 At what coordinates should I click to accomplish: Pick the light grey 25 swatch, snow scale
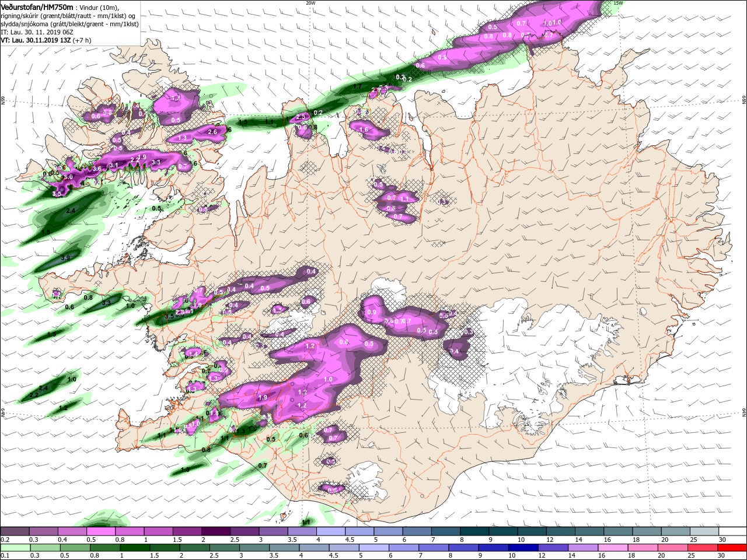click(x=704, y=531)
